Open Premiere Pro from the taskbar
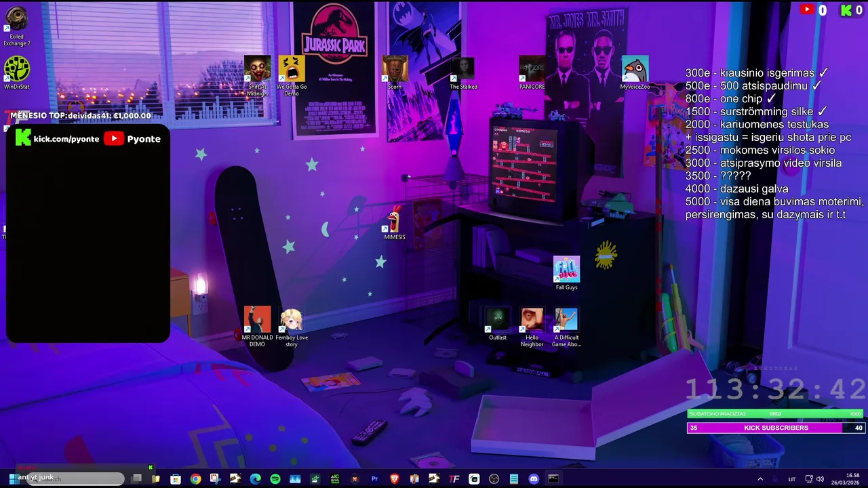This screenshot has width=868, height=488. point(374,479)
